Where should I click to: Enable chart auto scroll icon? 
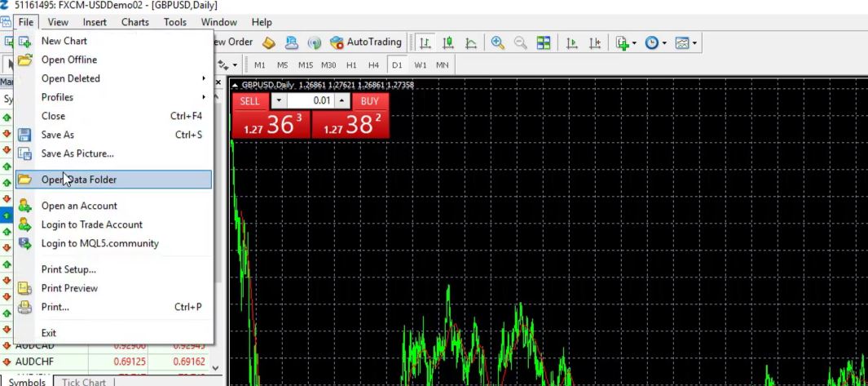pos(572,42)
